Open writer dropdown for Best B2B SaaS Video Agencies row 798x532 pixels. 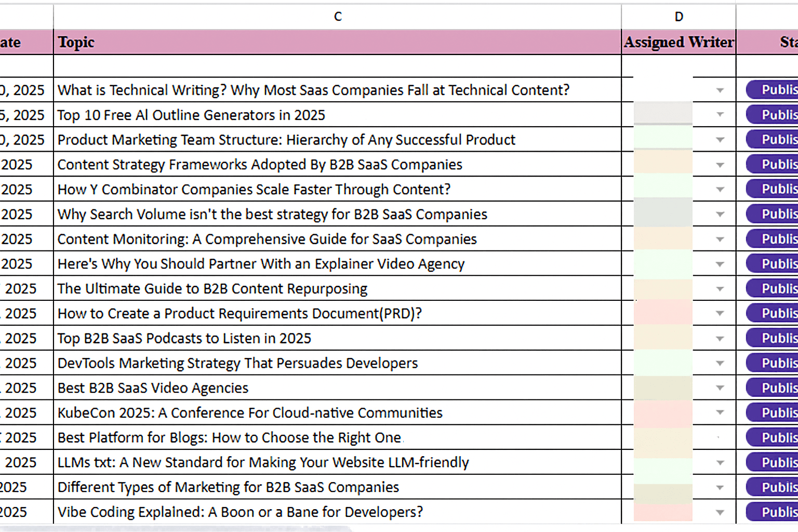(x=720, y=388)
